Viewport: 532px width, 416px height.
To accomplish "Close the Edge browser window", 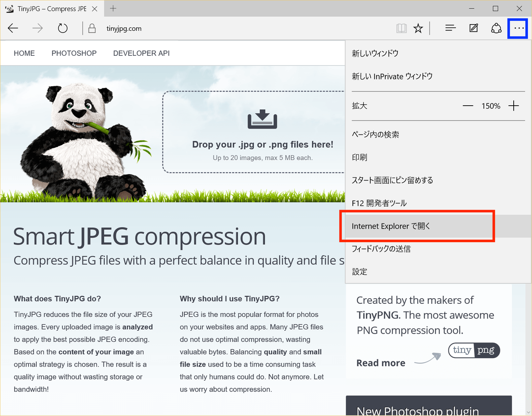I will pos(519,8).
